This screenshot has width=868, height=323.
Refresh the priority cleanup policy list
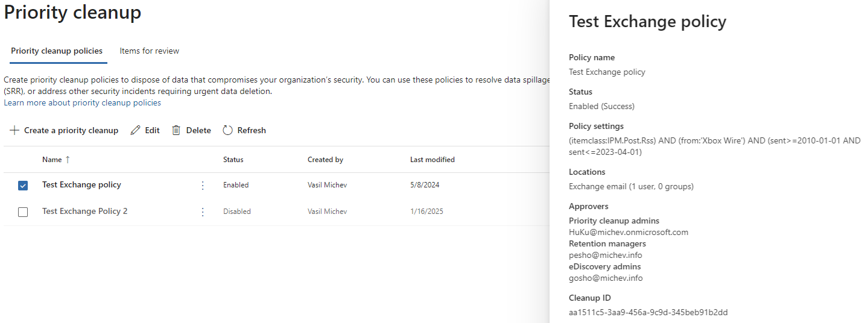[x=244, y=130]
